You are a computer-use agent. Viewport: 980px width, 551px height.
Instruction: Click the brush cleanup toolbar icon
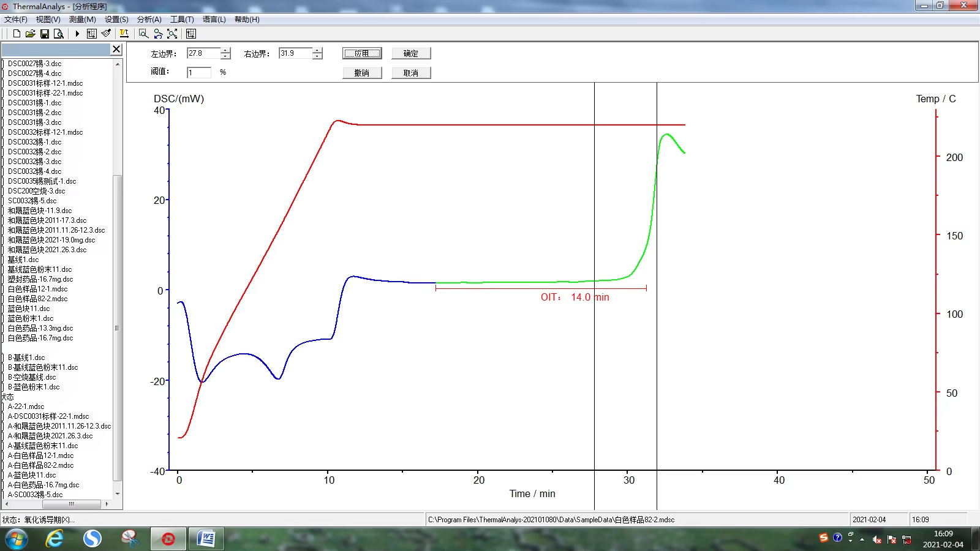(x=106, y=34)
